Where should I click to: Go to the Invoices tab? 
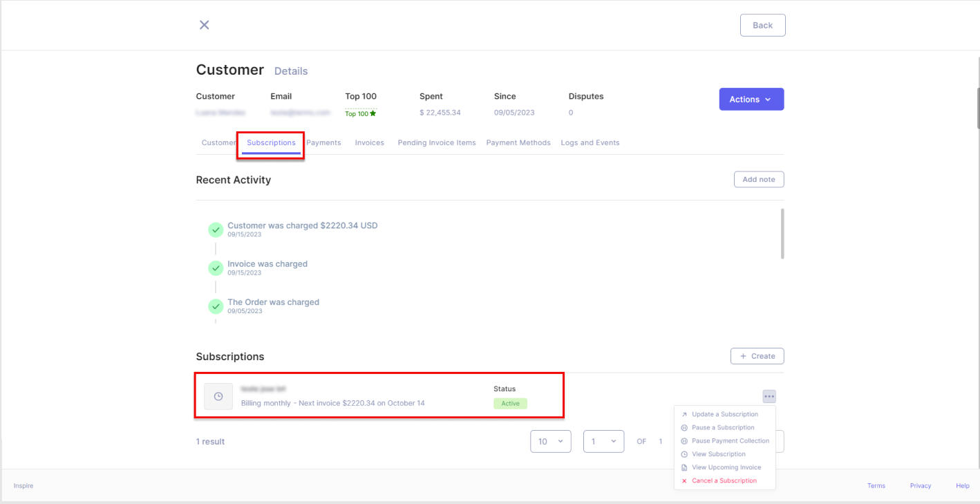pos(370,142)
